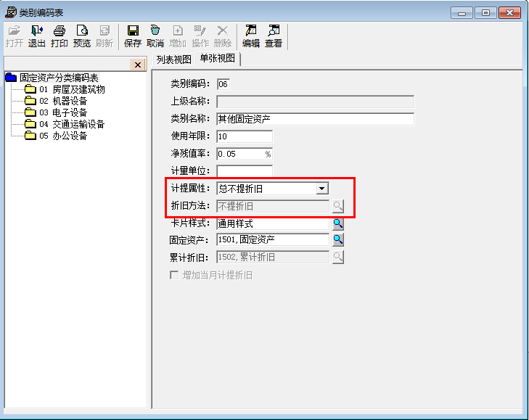
Task: Maximize the 类别编码表 window
Action: (x=485, y=13)
